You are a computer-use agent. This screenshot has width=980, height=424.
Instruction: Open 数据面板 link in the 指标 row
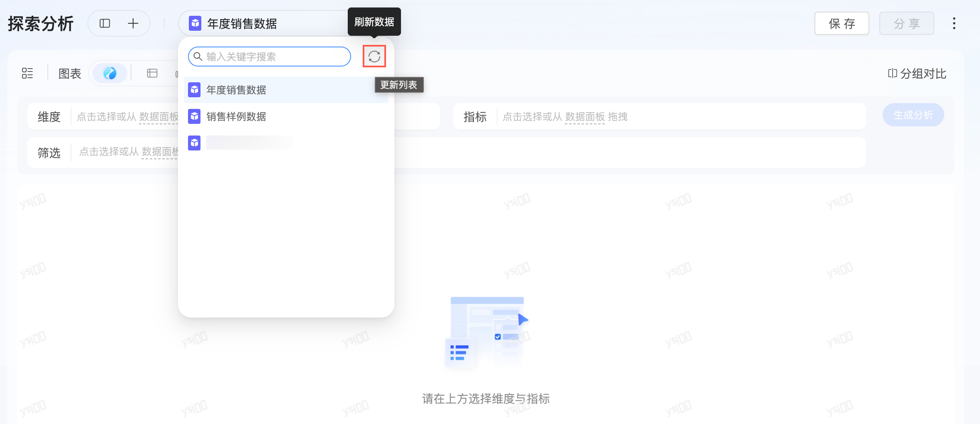click(585, 117)
